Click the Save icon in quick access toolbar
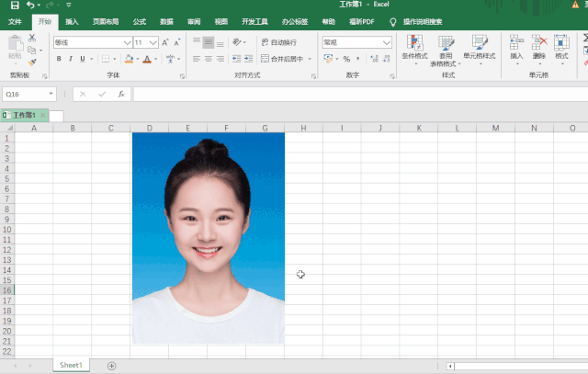This screenshot has height=374, width=588. 15,6
